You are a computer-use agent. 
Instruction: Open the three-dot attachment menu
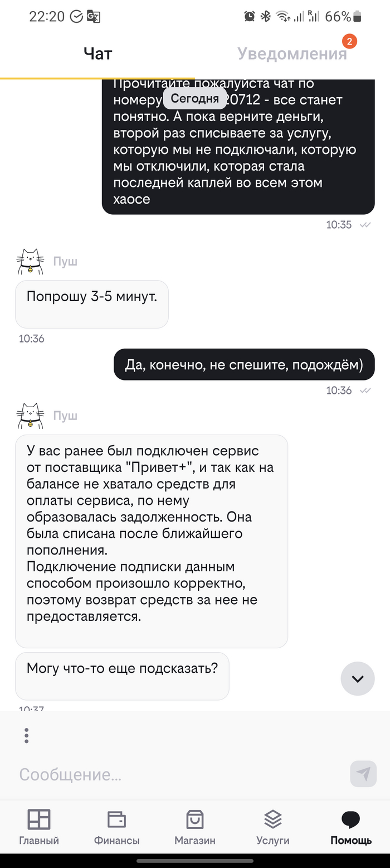click(26, 736)
